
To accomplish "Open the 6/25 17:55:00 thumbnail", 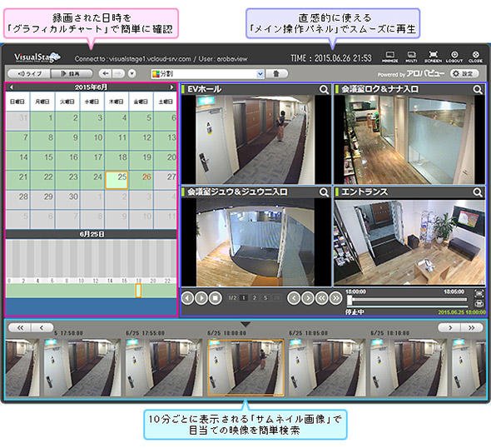I will (x=164, y=367).
